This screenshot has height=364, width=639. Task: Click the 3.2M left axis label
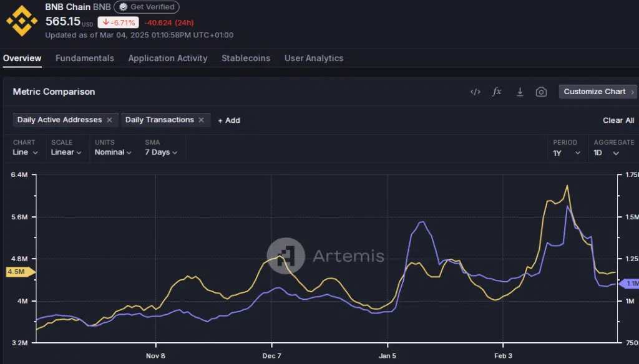click(x=19, y=343)
